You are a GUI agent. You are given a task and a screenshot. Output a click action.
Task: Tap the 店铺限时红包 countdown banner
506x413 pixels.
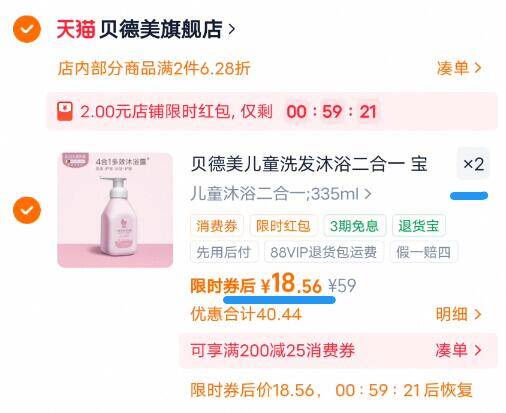click(x=272, y=111)
